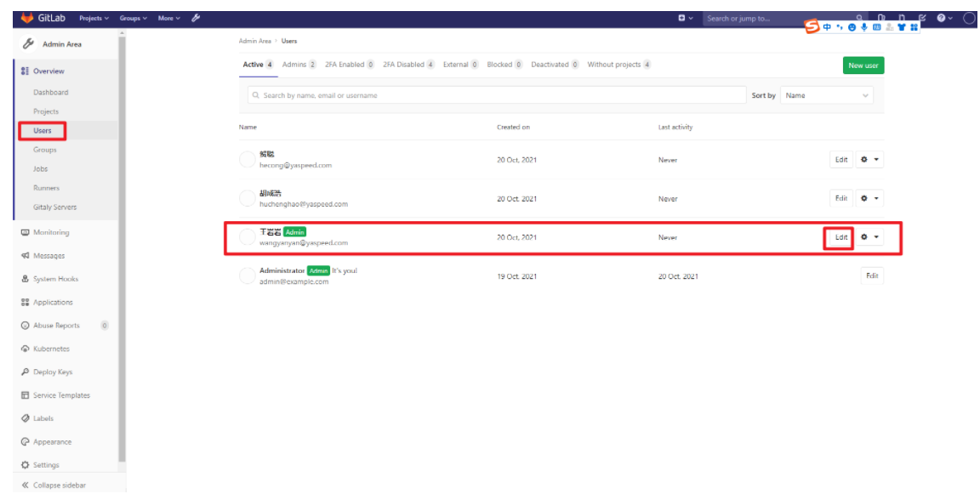Open the Help question-mark icon

pos(941,17)
